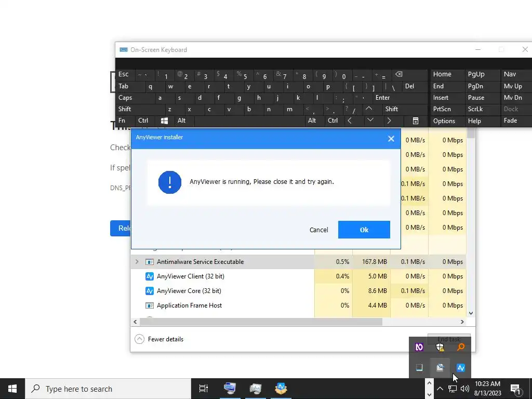Toggle Caps key on On-Screen Keyboard

pos(135,98)
